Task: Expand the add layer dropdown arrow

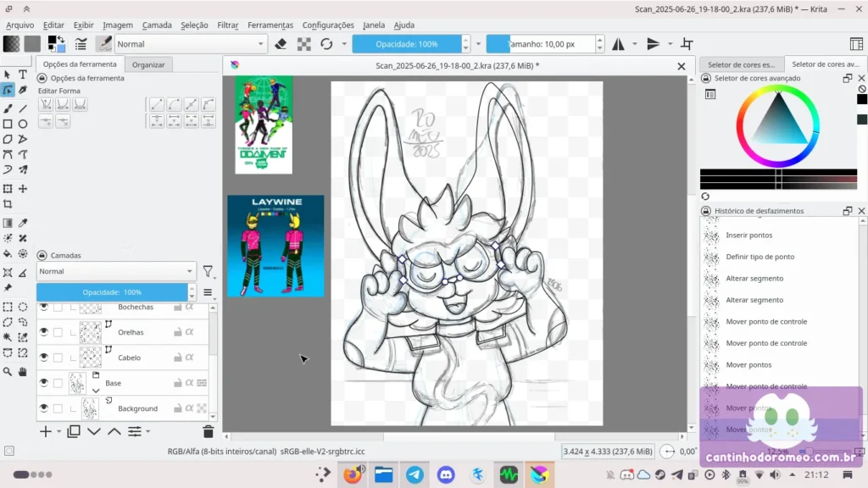Action: click(x=58, y=431)
